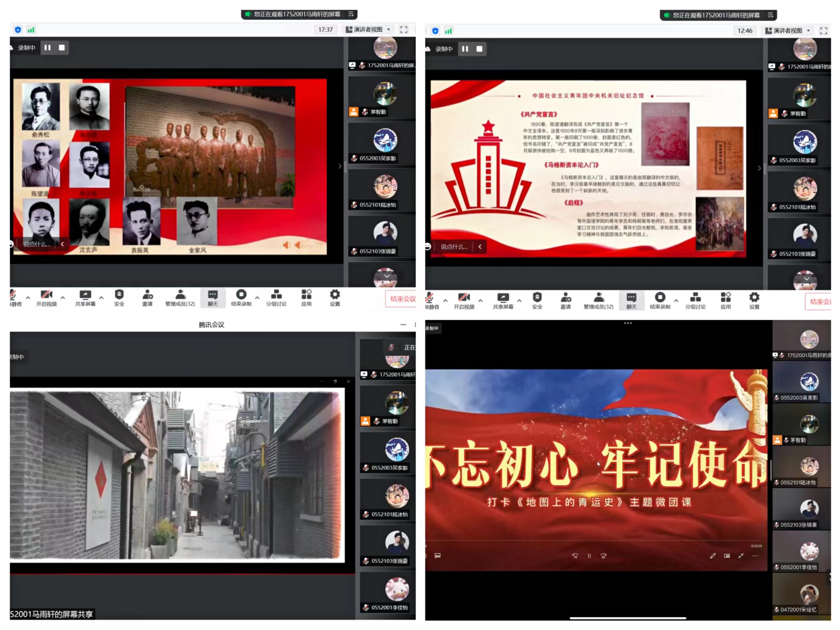Click green signal bars icon in 12:46 window

click(x=448, y=31)
